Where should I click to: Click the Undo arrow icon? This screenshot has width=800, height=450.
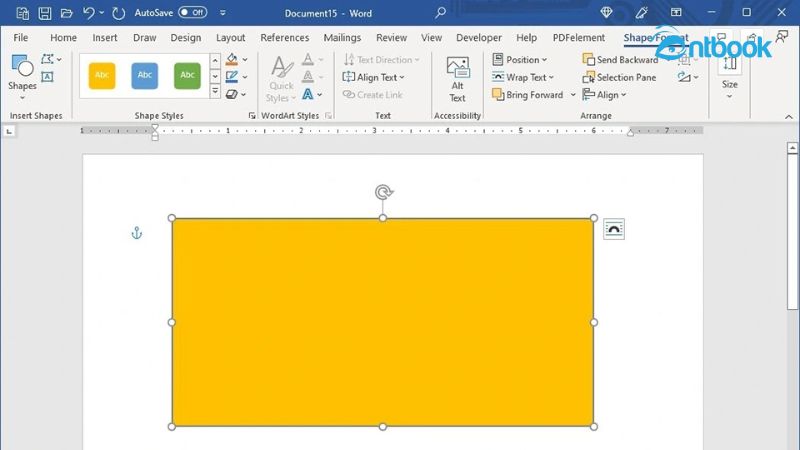click(x=89, y=13)
